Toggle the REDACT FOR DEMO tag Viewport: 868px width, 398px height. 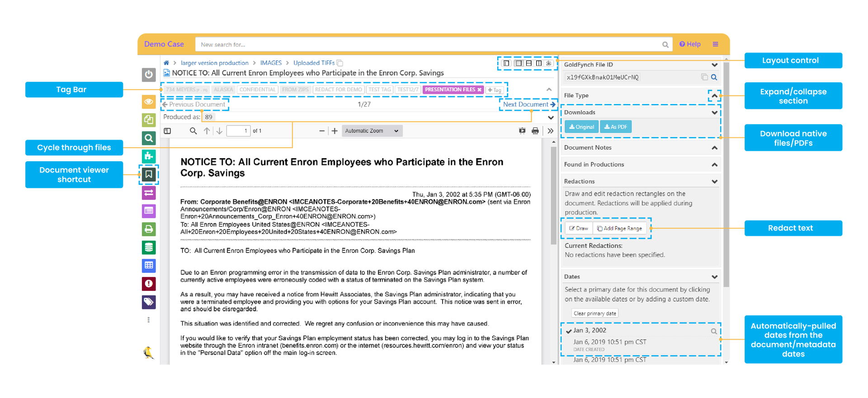(x=338, y=90)
